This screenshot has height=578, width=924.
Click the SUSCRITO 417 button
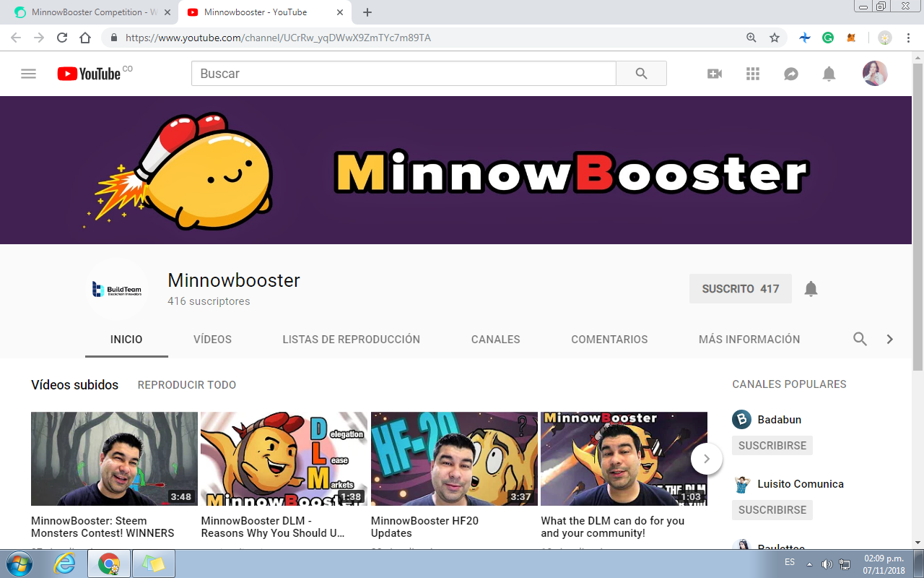741,289
